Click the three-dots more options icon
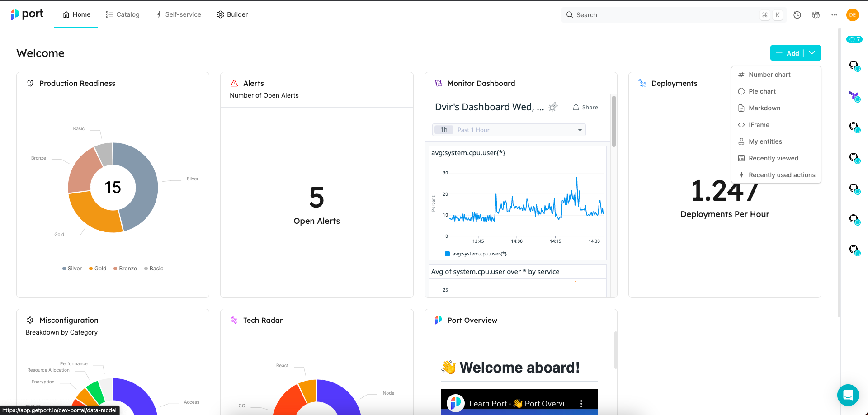This screenshot has width=868, height=415. pyautogui.click(x=834, y=15)
